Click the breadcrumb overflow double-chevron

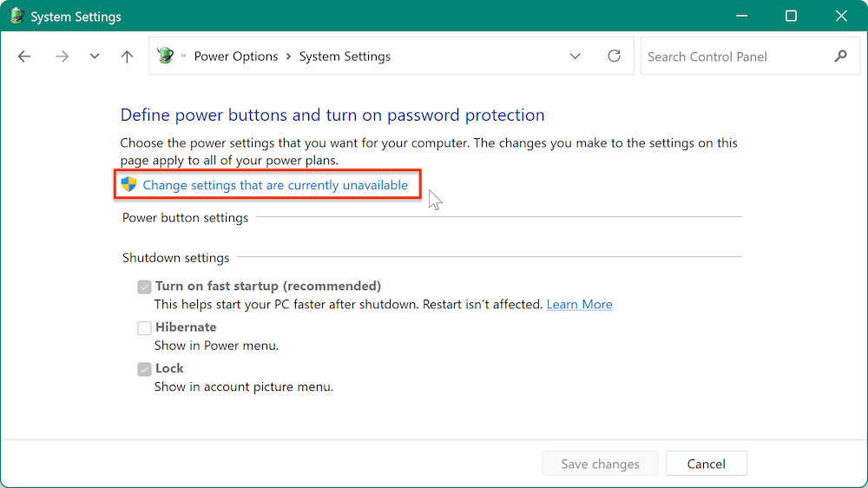(x=183, y=56)
